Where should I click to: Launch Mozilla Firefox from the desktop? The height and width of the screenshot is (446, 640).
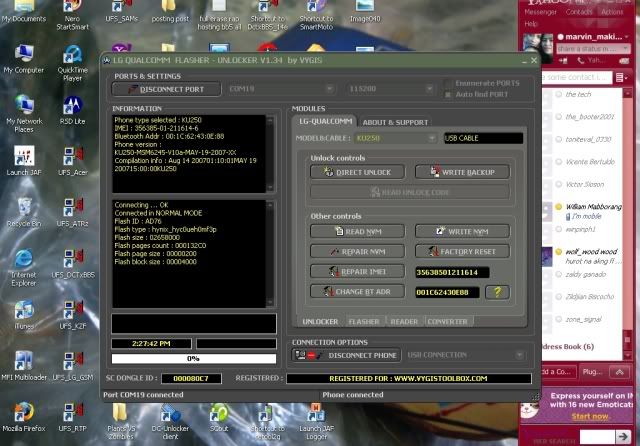(x=24, y=417)
